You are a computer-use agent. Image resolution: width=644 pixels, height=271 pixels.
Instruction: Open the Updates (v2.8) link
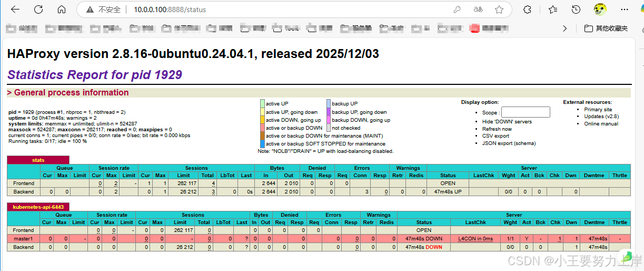click(x=601, y=117)
